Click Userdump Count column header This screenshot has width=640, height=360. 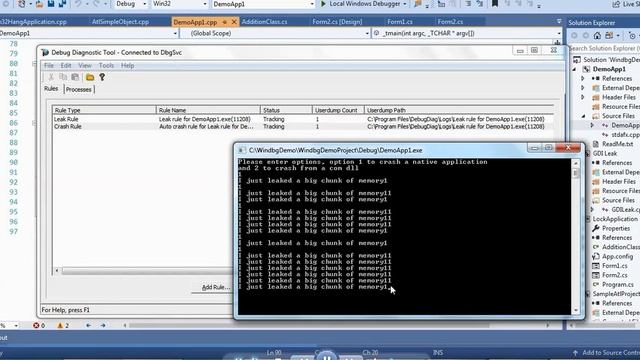point(338,110)
